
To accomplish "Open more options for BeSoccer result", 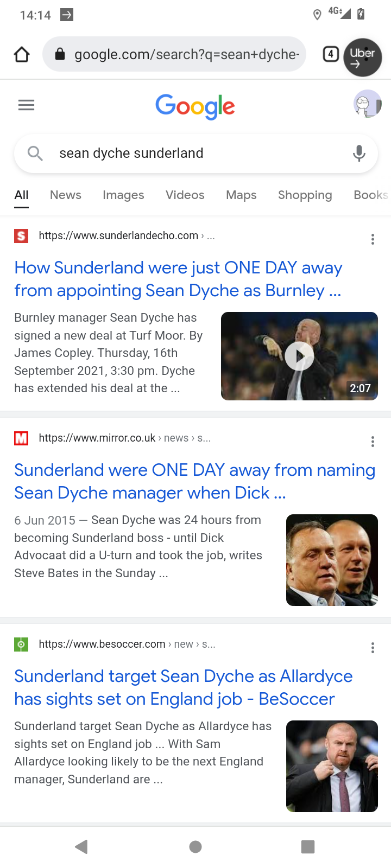I will pos(373,648).
